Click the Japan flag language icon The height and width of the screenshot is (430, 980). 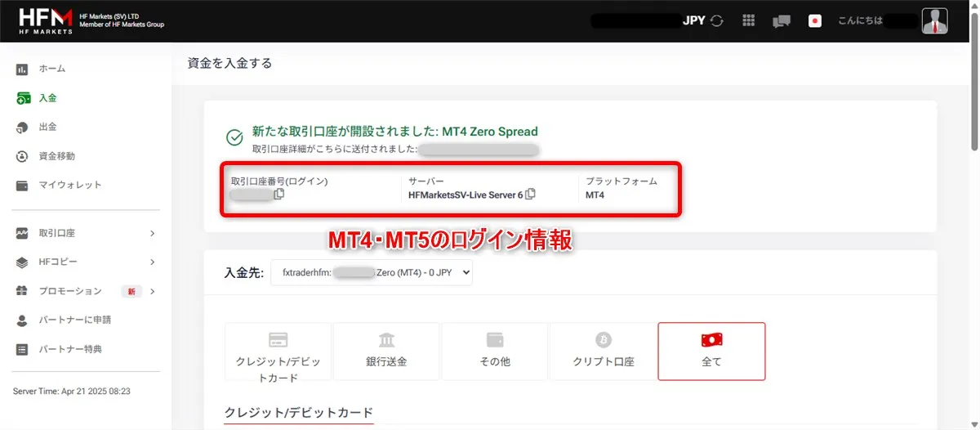click(814, 21)
